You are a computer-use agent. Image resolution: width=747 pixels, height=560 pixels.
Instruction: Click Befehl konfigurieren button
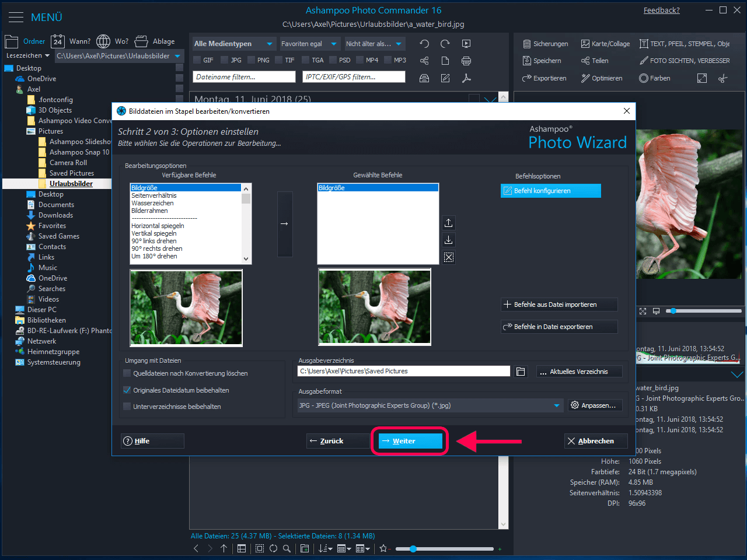(550, 191)
